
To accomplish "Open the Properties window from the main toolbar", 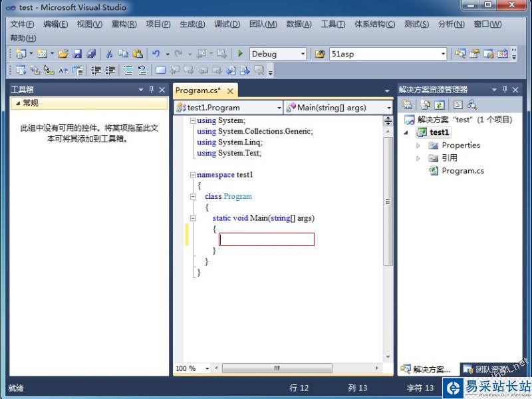I will [x=474, y=54].
